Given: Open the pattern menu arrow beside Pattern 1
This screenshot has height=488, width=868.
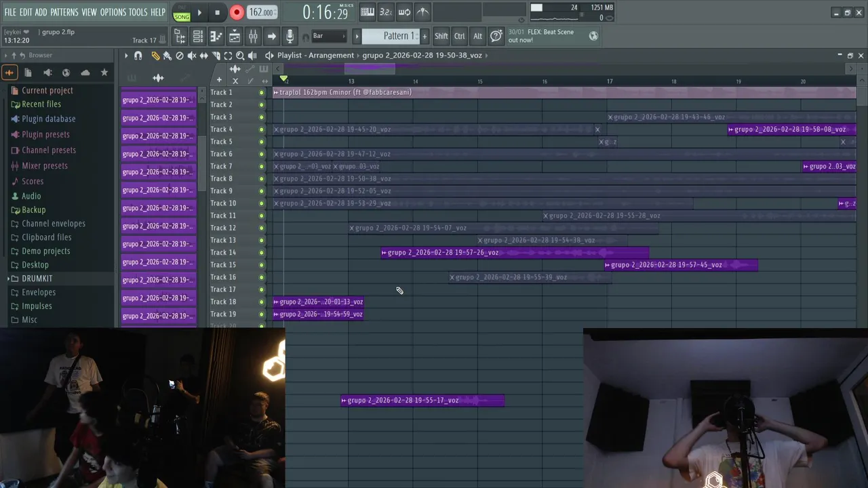Looking at the screenshot, I should pos(357,36).
